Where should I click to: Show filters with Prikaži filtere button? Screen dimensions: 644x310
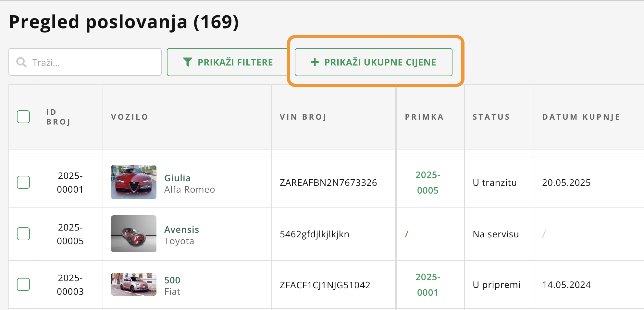coord(228,62)
